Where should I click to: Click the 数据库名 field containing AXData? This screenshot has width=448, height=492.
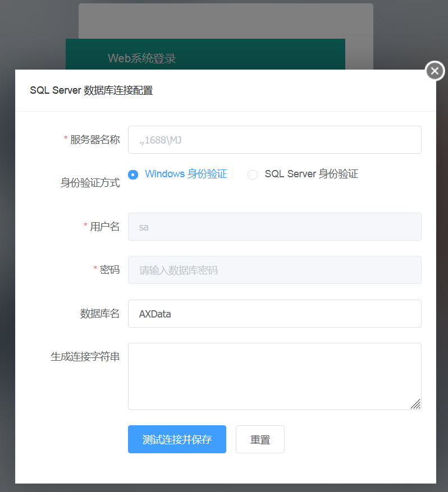(275, 314)
